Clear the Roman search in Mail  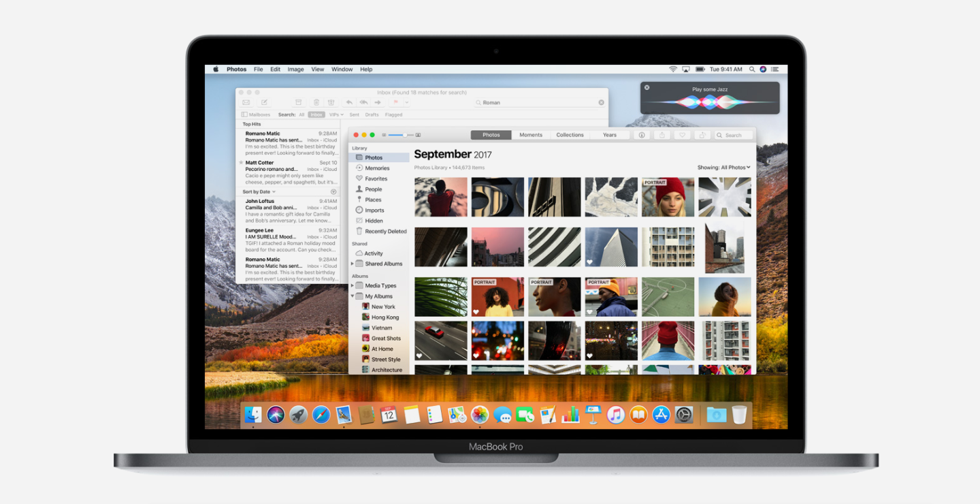(601, 102)
